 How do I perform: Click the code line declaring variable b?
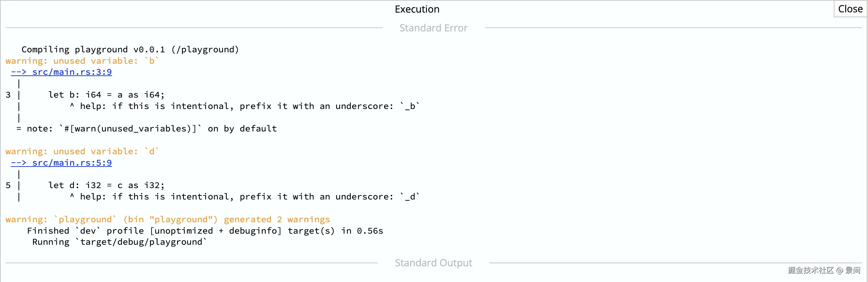pyautogui.click(x=106, y=95)
